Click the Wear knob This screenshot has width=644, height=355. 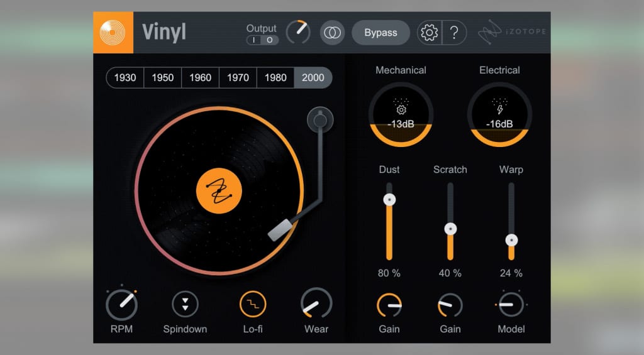tap(316, 303)
